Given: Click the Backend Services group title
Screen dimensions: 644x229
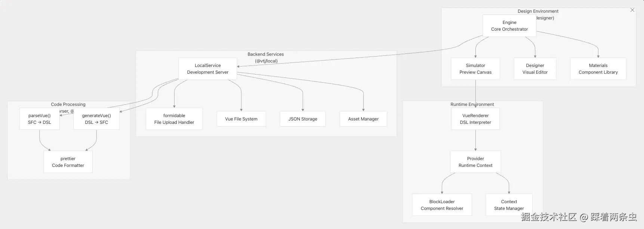Looking at the screenshot, I should [x=265, y=54].
